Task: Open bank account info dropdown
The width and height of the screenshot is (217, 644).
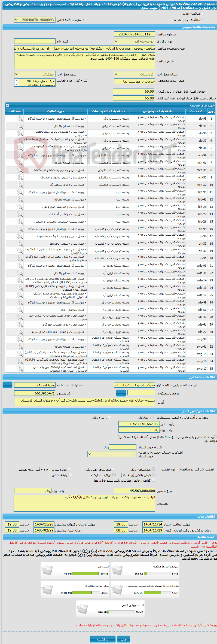Action: click(112, 454)
